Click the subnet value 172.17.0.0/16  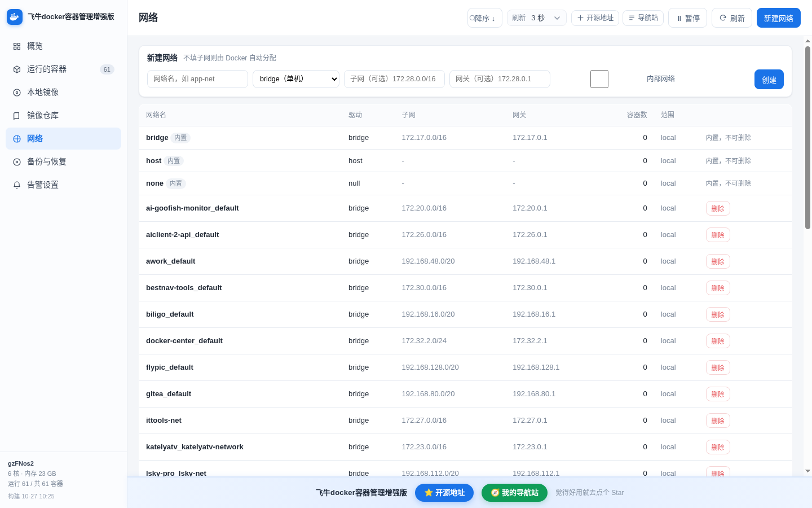(424, 138)
